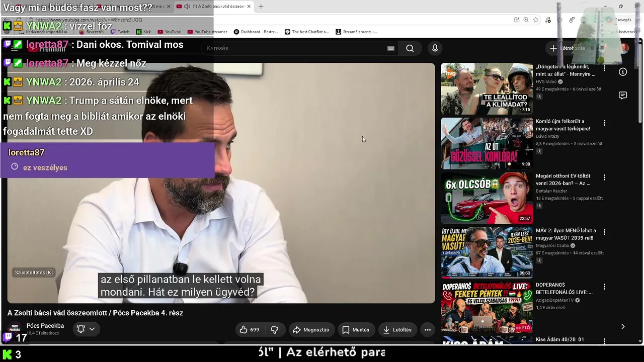Viewport: 644px width, 362px height.
Task: Pause the playing video in the player
Action: [x=221, y=183]
